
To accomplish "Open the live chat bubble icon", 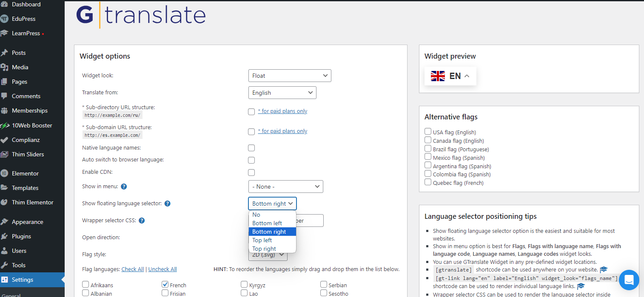I will 629,280.
